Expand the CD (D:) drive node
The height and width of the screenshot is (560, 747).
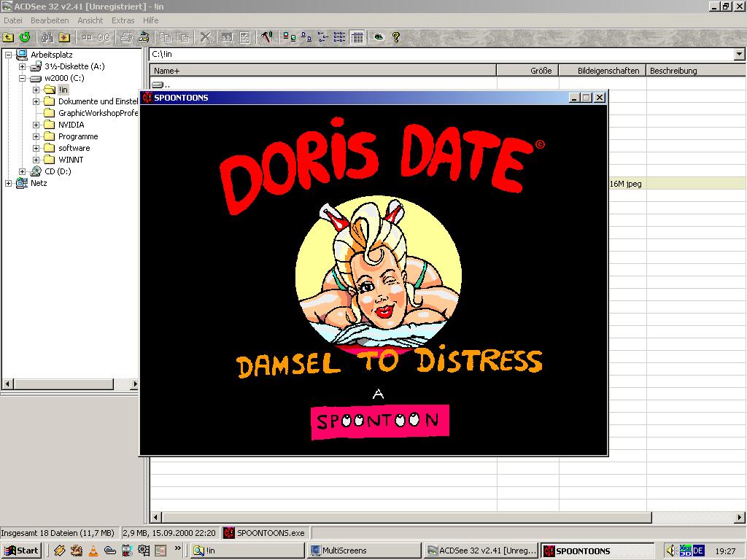[x=22, y=171]
